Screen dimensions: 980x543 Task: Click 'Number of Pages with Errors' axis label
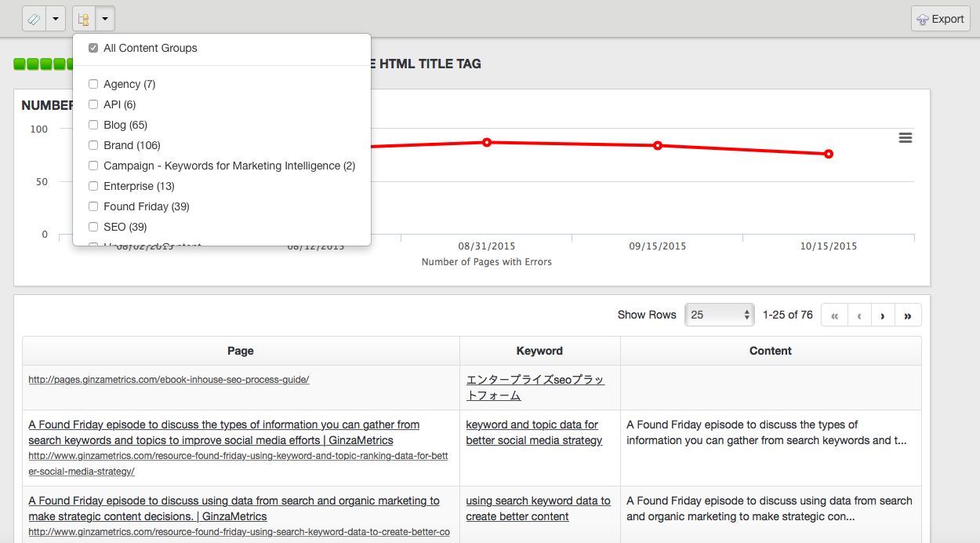coord(487,262)
